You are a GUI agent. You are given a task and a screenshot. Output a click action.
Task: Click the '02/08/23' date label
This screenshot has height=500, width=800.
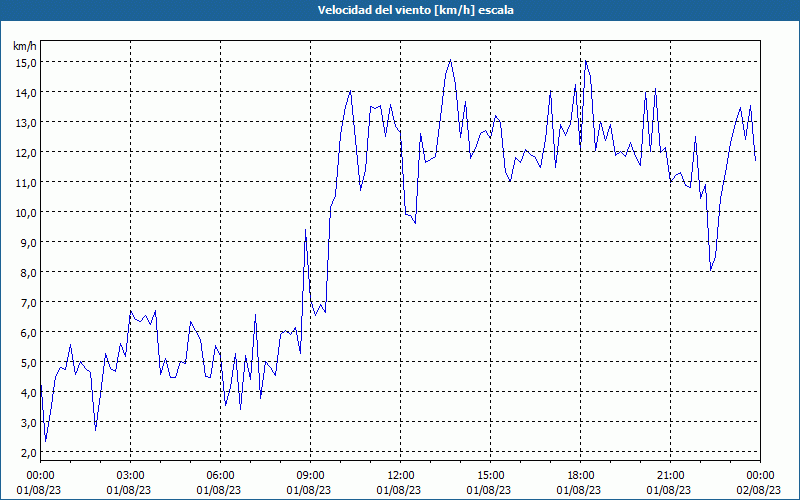[758, 490]
